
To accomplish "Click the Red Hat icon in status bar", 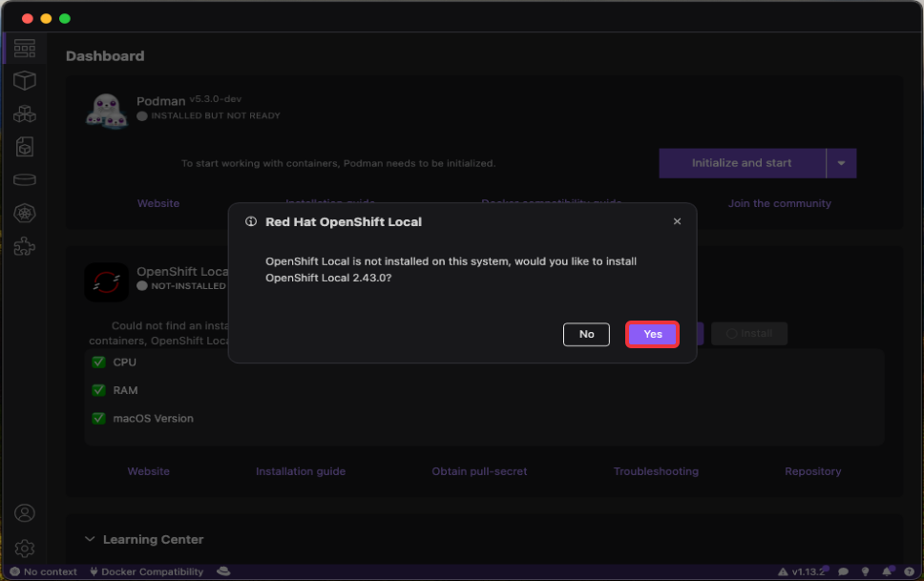I will pos(223,571).
